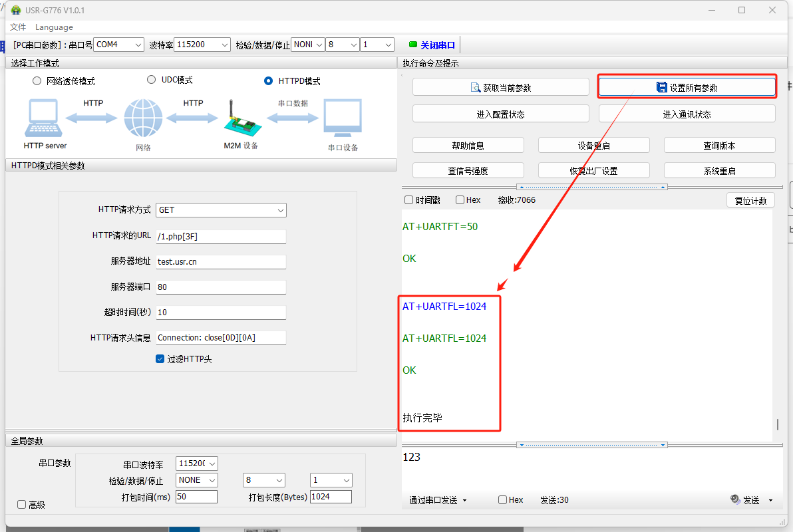Select the 网络透传模式 radio button
The image size is (793, 532).
[37, 81]
